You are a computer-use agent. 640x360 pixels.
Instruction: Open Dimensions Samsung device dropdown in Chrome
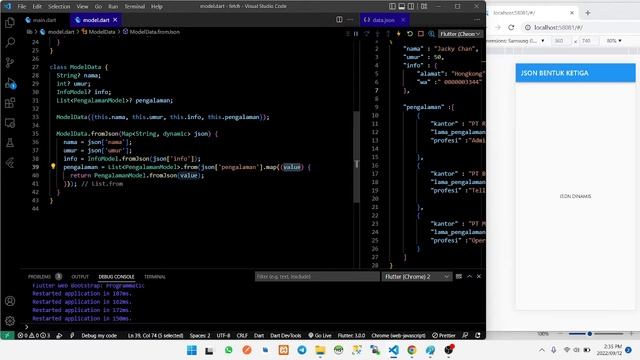pyautogui.click(x=516, y=41)
